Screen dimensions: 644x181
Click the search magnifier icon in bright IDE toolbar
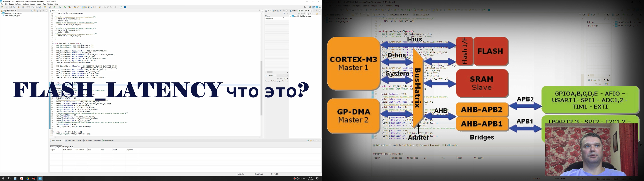pos(305,7)
